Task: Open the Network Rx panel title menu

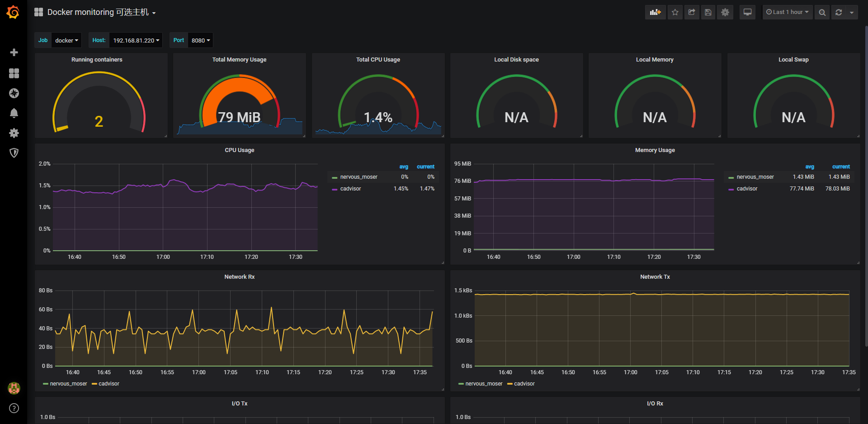Action: click(239, 276)
